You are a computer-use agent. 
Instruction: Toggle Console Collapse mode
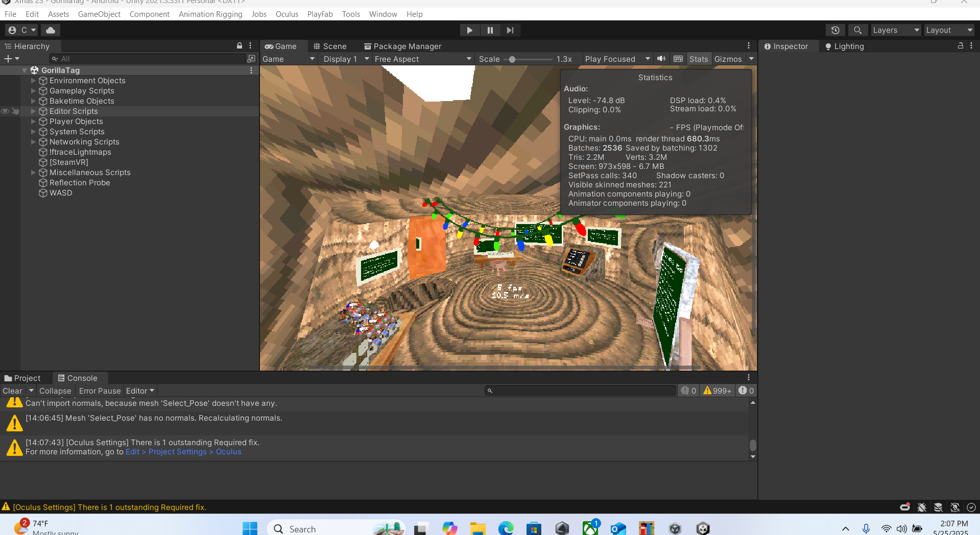pos(55,391)
